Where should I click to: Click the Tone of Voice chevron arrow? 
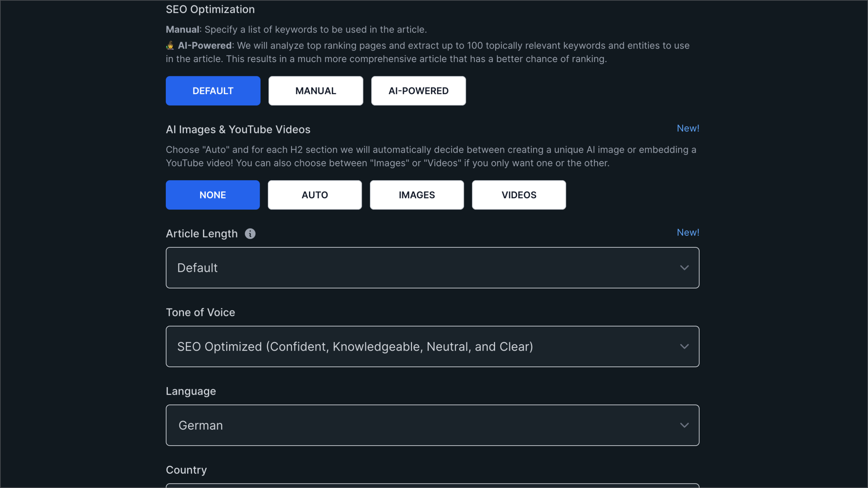click(x=684, y=346)
